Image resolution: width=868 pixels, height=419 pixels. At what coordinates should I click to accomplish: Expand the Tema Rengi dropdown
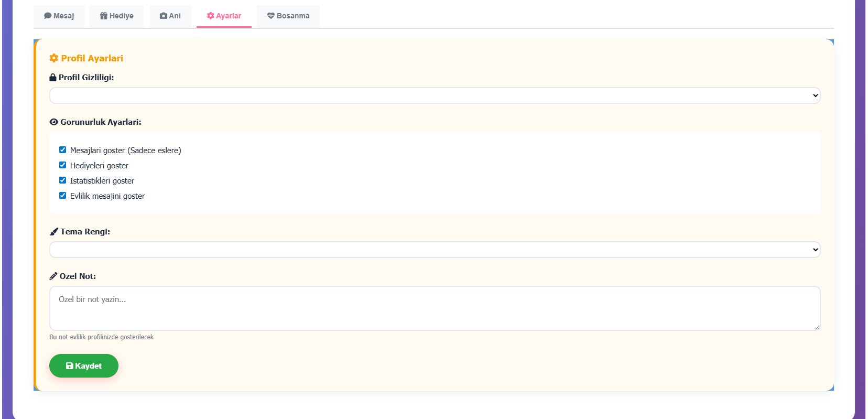(435, 250)
